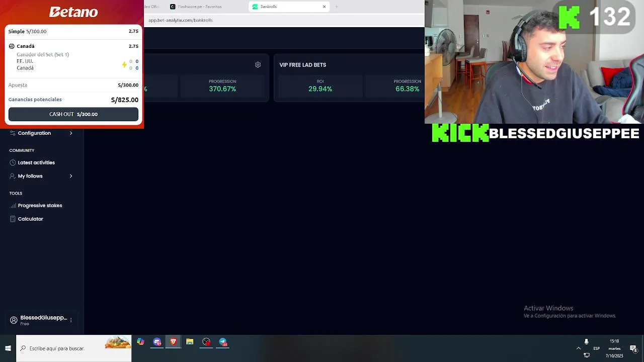Switch to the Bankrolls browser tab
The height and width of the screenshot is (362, 644).
pyautogui.click(x=289, y=7)
